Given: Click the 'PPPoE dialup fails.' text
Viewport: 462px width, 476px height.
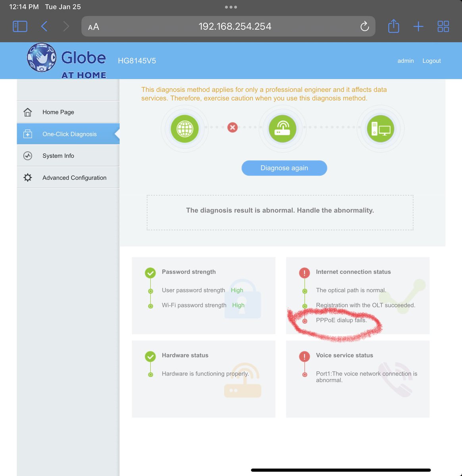Looking at the screenshot, I should coord(341,320).
